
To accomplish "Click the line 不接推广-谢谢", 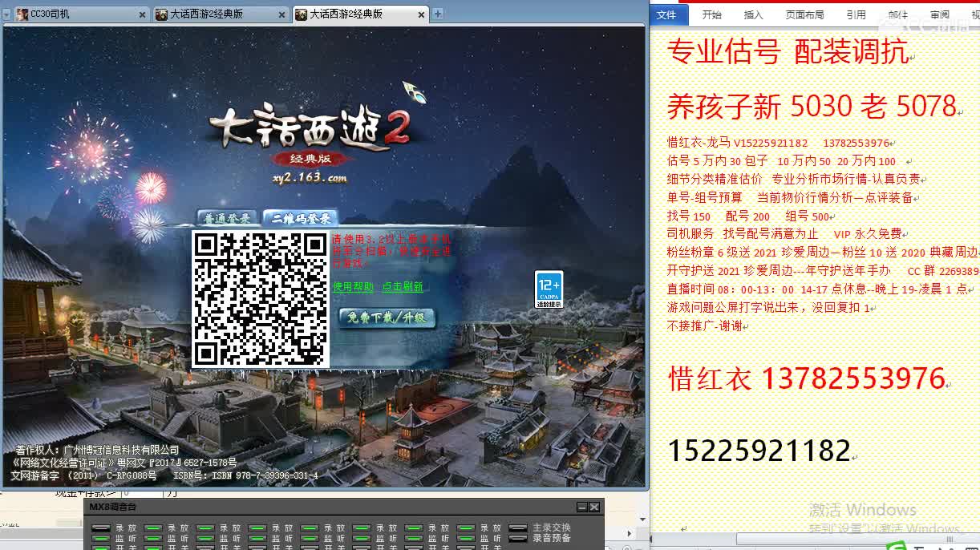I will pos(704,326).
